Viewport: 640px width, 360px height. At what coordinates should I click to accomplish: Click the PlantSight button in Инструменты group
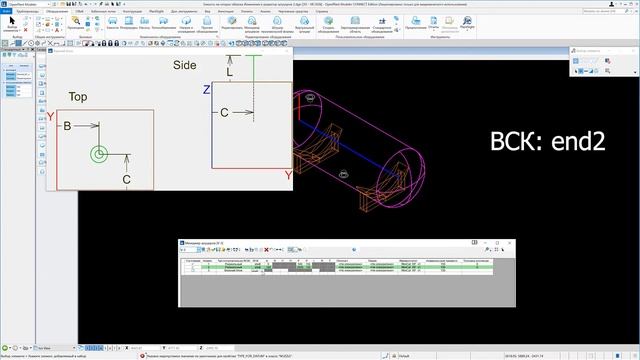coord(467,23)
